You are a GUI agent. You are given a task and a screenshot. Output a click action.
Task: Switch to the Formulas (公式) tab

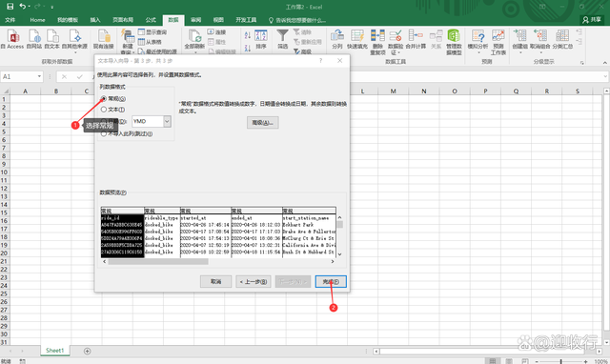[x=151, y=20]
